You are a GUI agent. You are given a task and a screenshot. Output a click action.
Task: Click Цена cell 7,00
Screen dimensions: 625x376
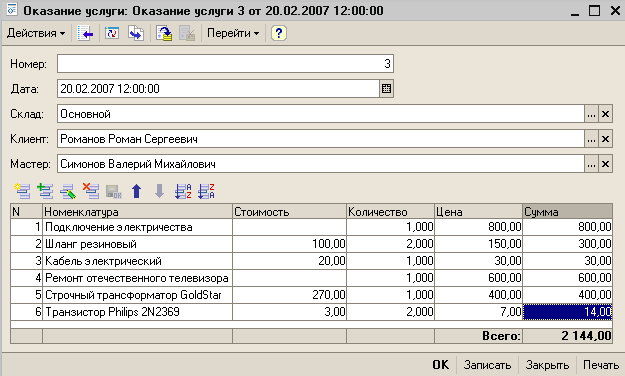tap(478, 312)
